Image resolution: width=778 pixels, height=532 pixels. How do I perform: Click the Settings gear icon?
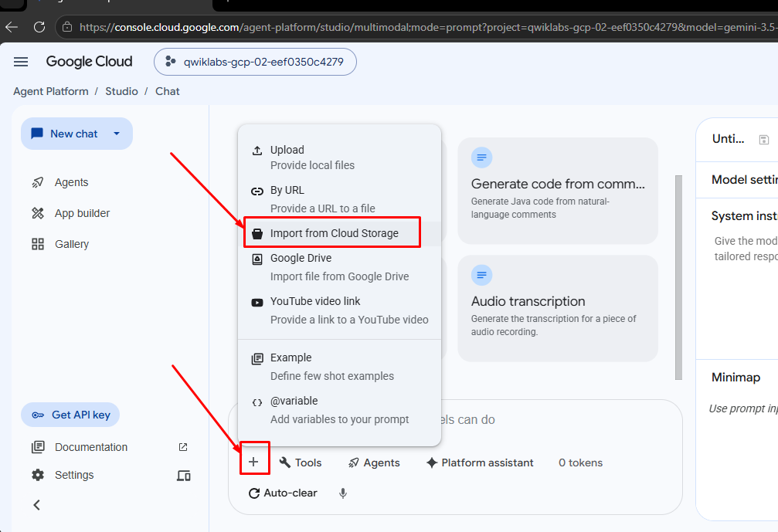click(x=38, y=475)
